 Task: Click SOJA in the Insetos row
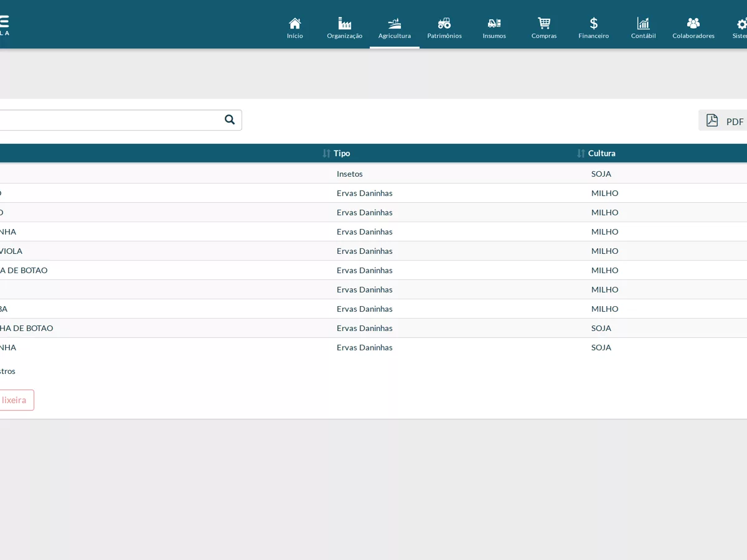(x=601, y=174)
